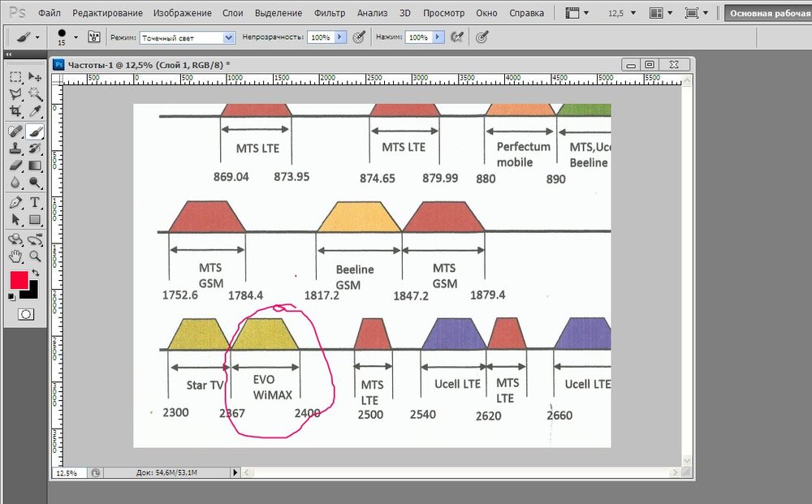
Task: Choose the Eraser tool
Action: [x=15, y=166]
